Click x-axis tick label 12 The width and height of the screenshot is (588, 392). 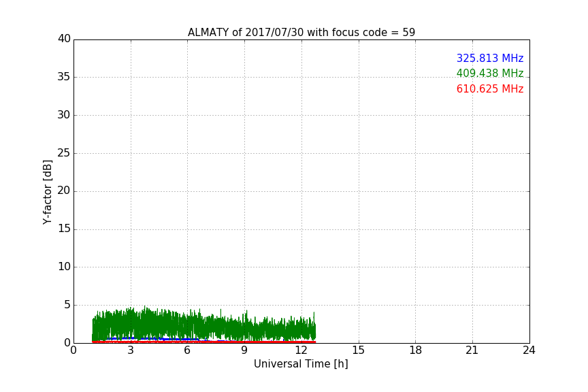[x=301, y=350]
